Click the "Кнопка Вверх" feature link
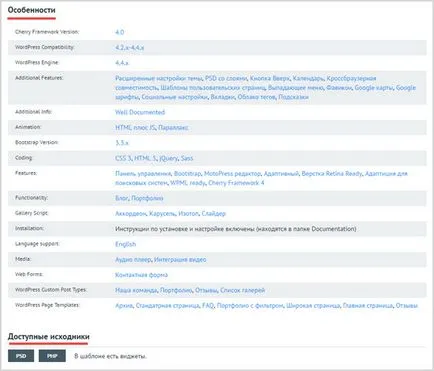Viewport: 434px width, 371px height. 270,78
